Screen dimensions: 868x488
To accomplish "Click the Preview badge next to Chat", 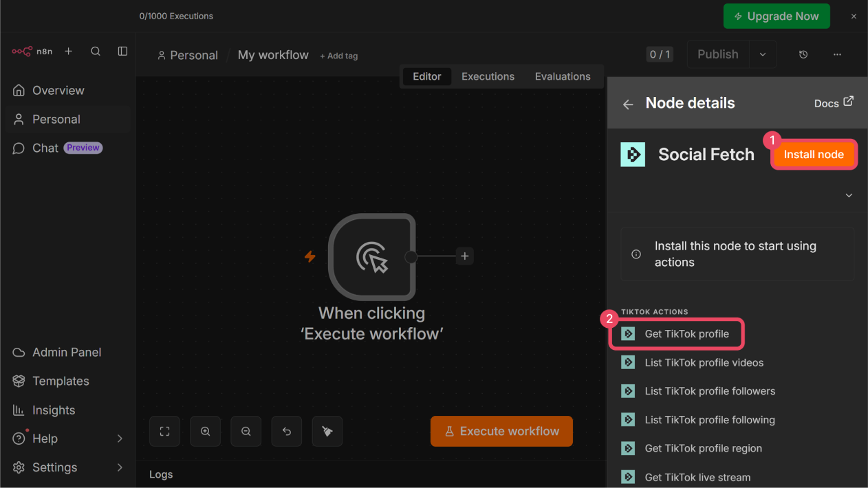I will pos(83,148).
